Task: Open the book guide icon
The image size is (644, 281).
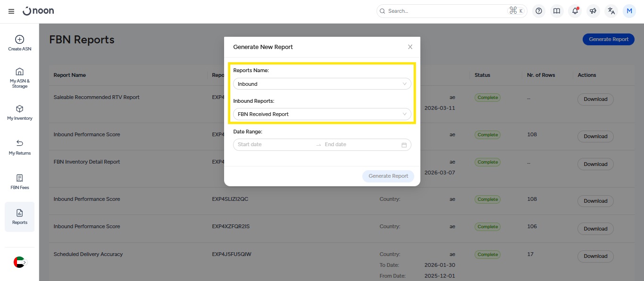Action: pos(557,11)
